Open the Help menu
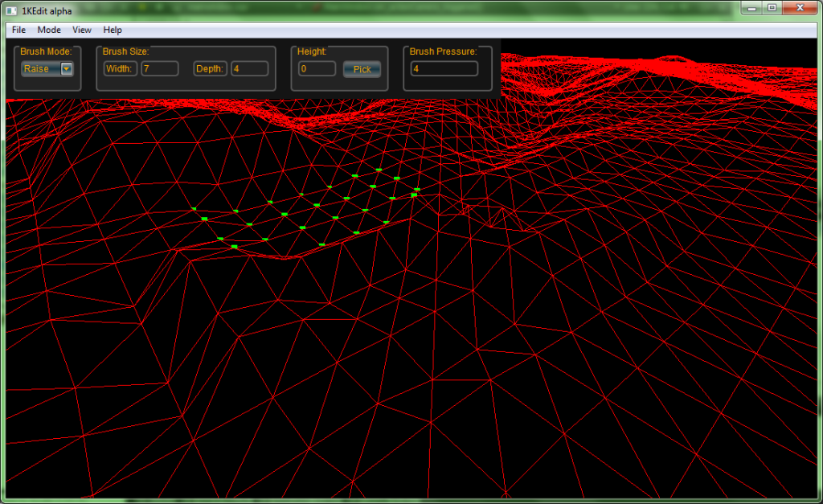The width and height of the screenshot is (823, 504). point(113,30)
